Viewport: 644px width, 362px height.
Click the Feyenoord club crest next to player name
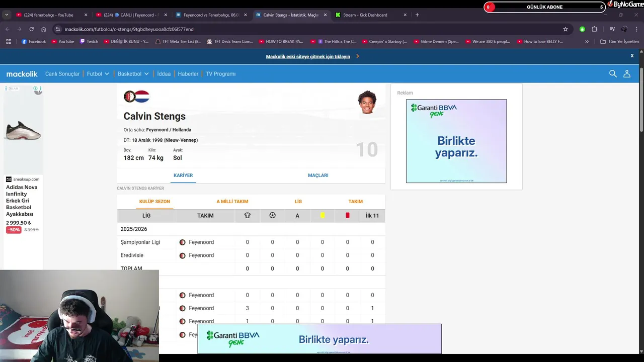(x=129, y=97)
